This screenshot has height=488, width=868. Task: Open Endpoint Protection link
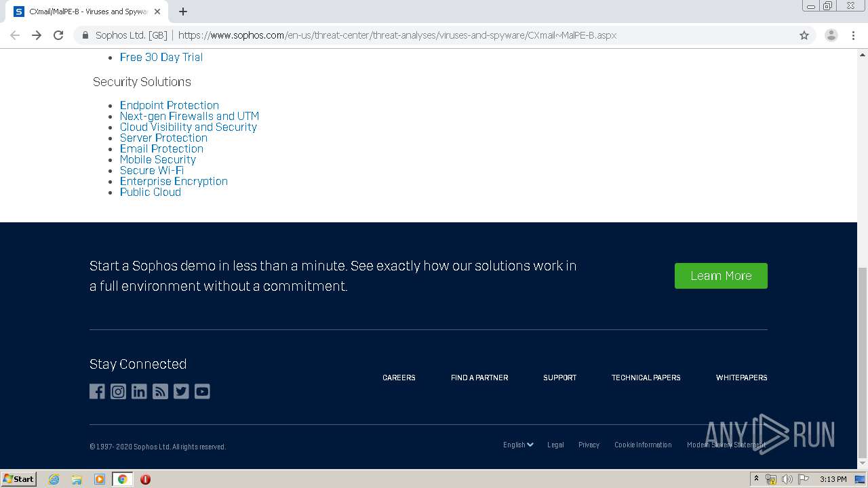pyautogui.click(x=170, y=105)
